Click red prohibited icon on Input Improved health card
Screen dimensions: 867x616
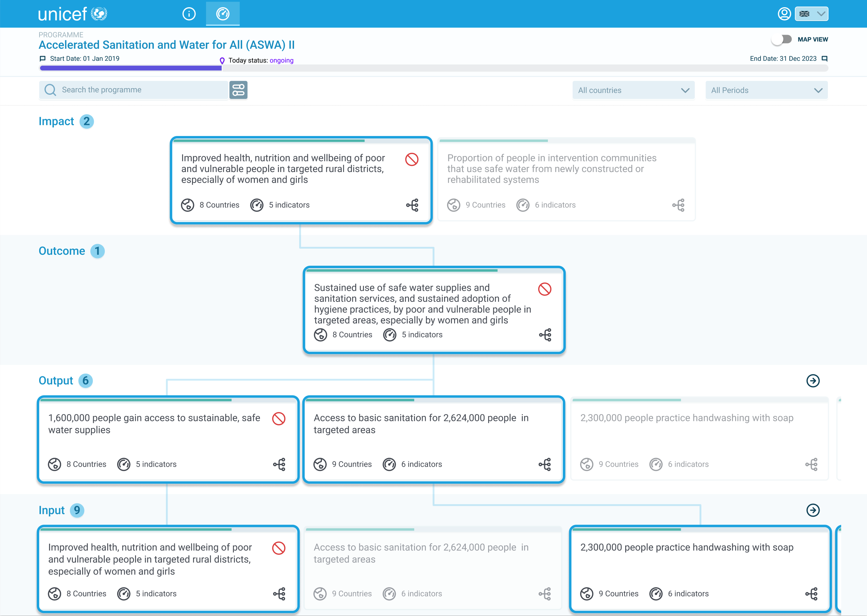click(279, 548)
